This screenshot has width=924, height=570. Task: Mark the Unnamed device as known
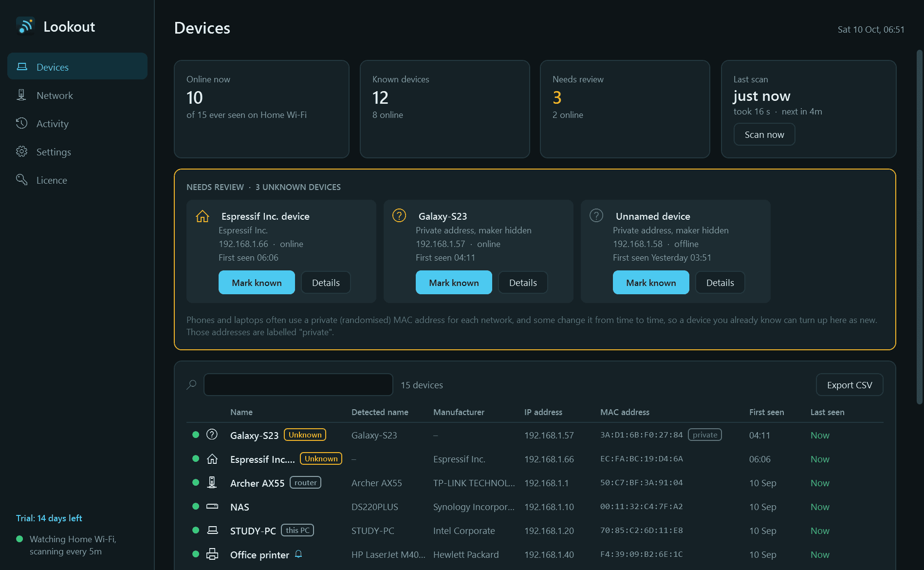pos(651,283)
